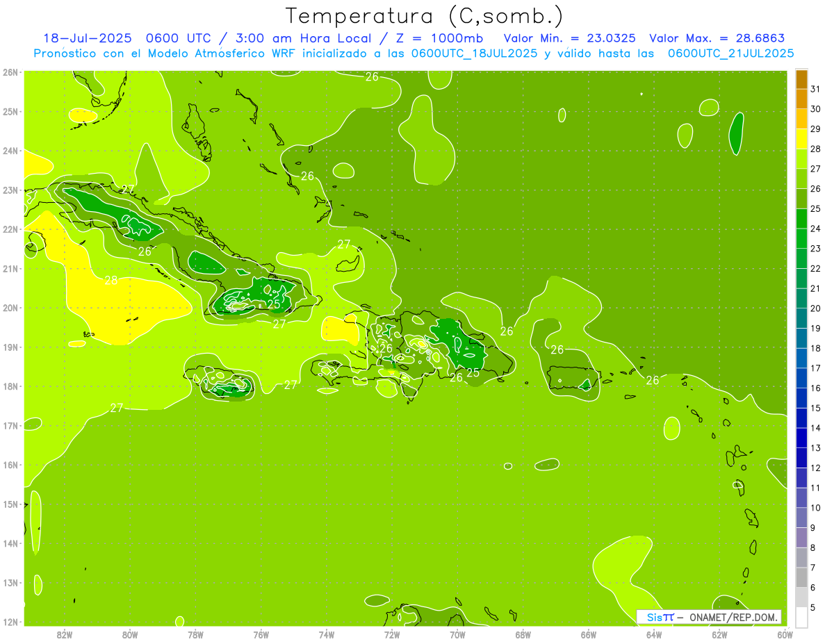Click the yellow swatch between 28 and 29
Image resolution: width=834 pixels, height=644 pixels.
pos(801,138)
